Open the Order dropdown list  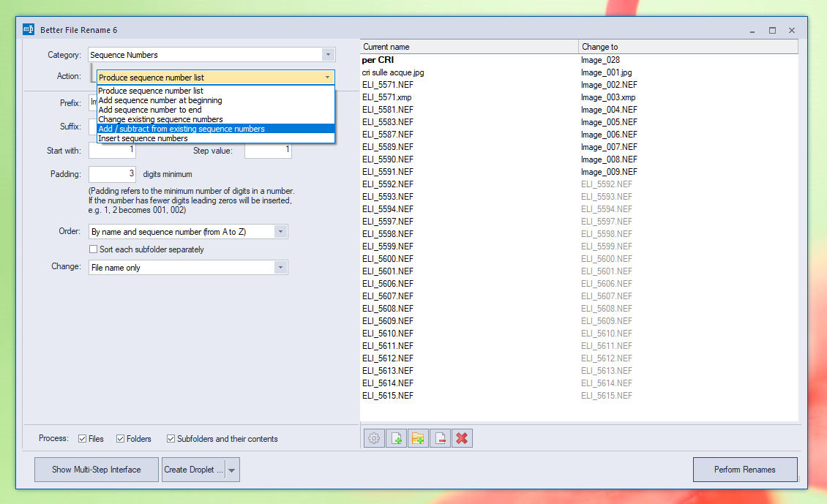[x=280, y=232]
